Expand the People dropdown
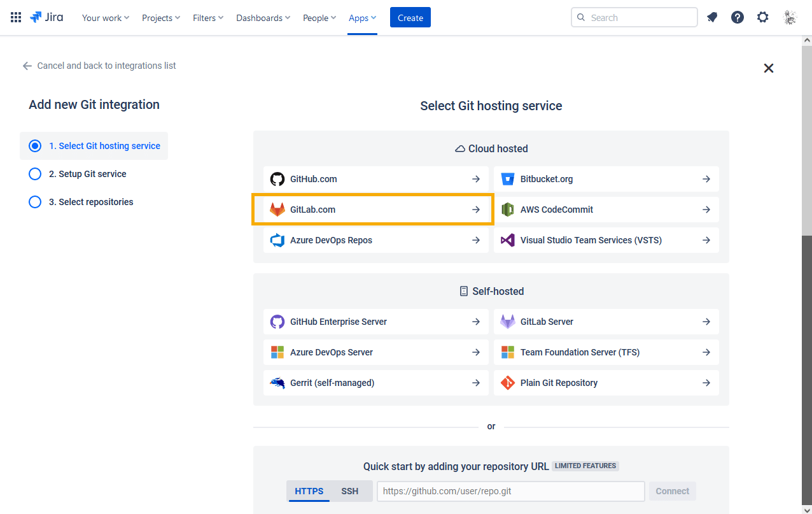 coord(319,18)
